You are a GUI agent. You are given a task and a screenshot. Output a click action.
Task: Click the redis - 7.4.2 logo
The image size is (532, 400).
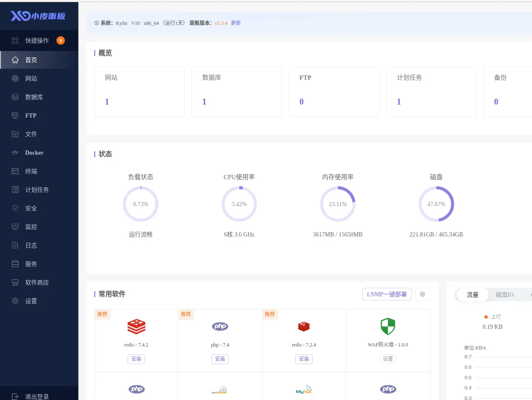pyautogui.click(x=136, y=326)
